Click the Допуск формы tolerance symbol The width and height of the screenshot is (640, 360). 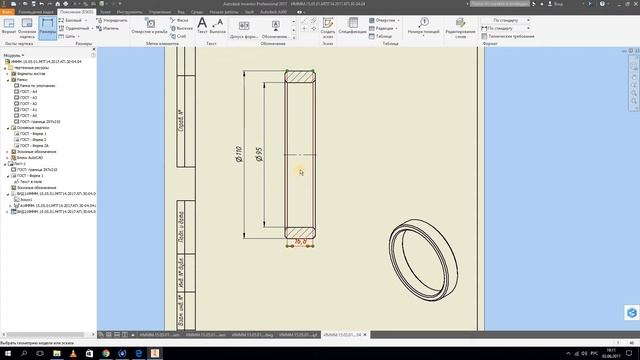tap(244, 29)
